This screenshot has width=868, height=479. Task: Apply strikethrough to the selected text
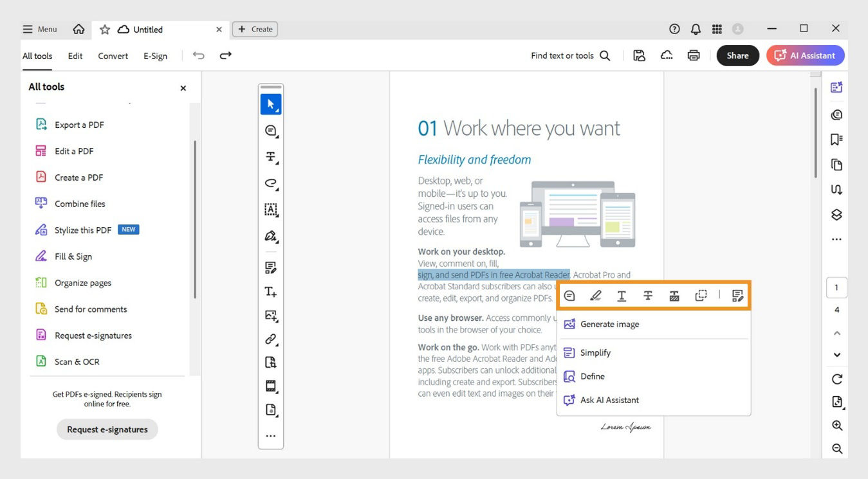pos(647,295)
